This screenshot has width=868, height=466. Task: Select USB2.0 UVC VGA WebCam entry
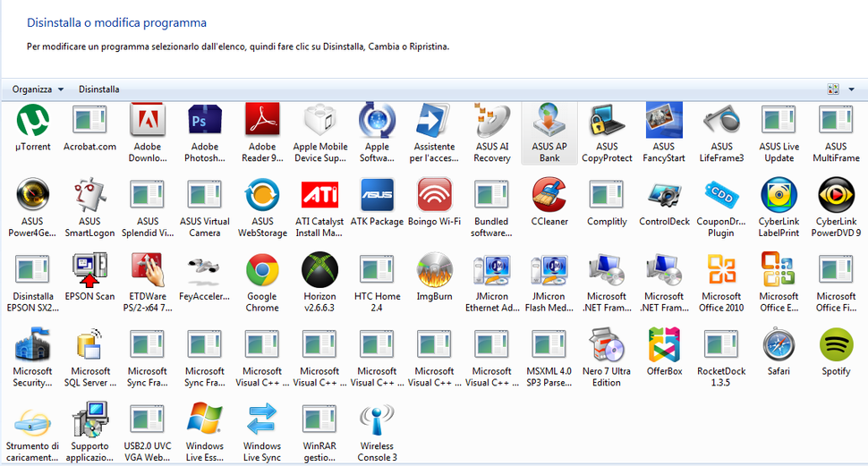(x=148, y=433)
